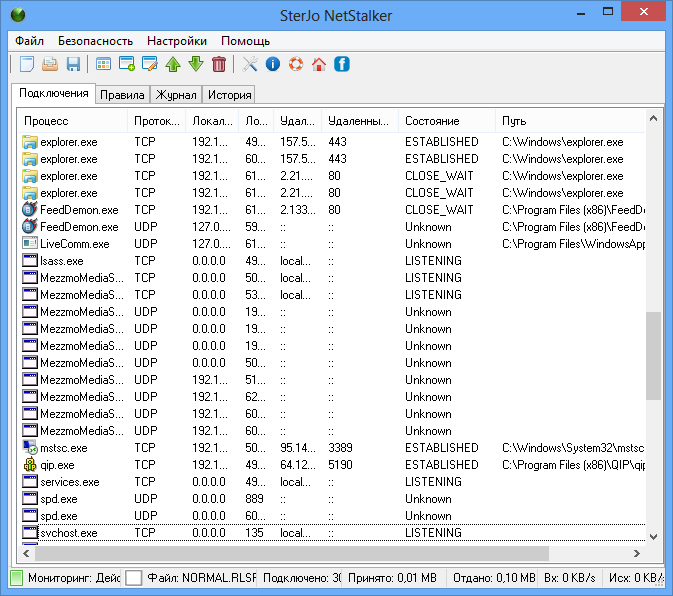Viewport: 673px width, 596px height.
Task: Switch to the История tab
Action: pos(229,95)
